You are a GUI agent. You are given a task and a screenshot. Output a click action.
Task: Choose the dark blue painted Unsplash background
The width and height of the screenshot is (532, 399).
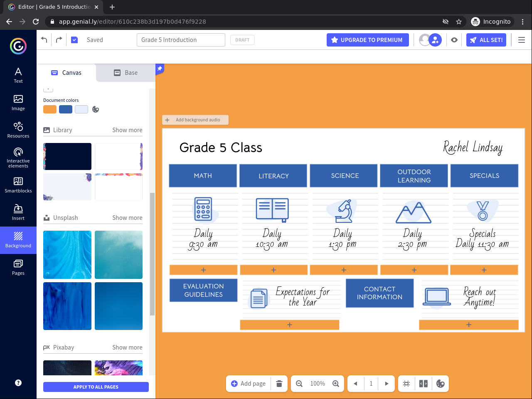click(67, 306)
